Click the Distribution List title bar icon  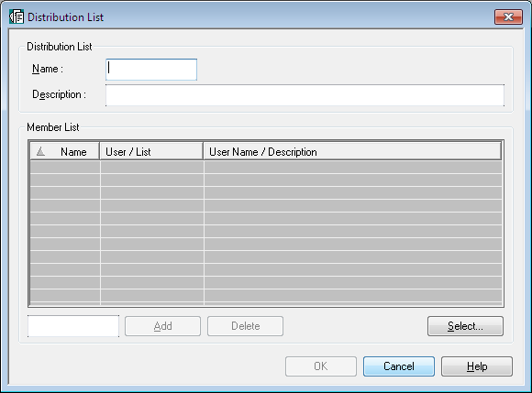(x=17, y=16)
